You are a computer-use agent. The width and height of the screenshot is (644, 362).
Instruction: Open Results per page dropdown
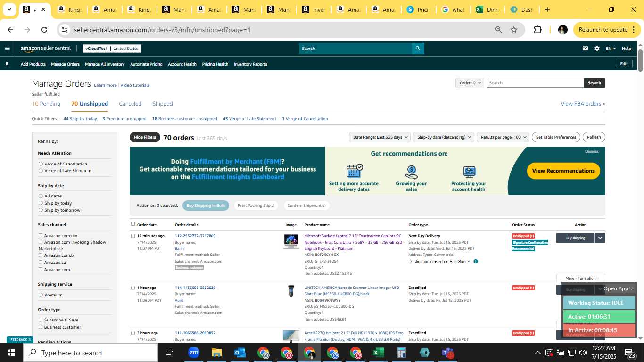503,137
